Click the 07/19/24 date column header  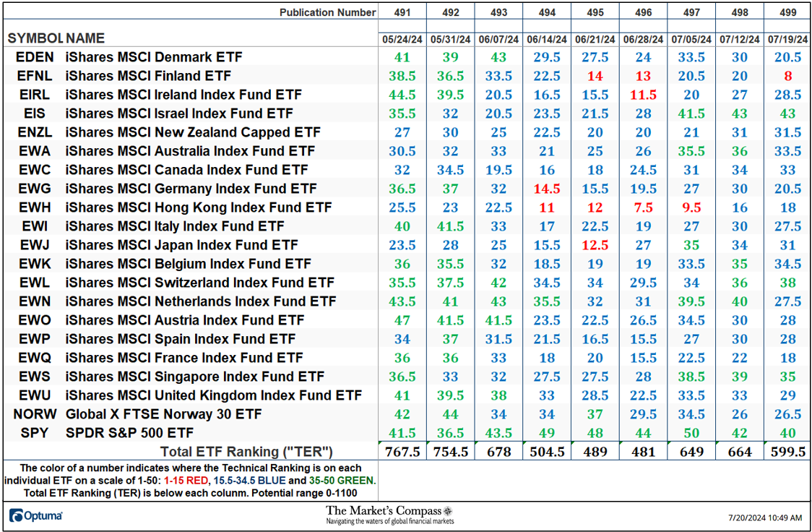point(788,39)
